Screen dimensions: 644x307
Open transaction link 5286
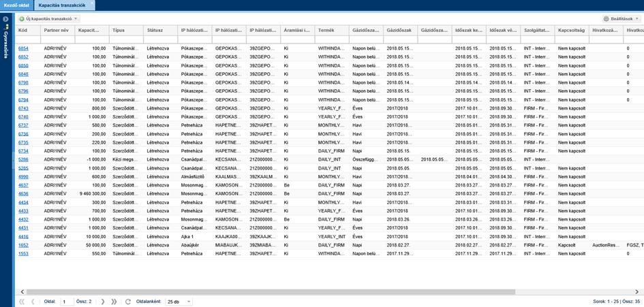tap(23, 159)
